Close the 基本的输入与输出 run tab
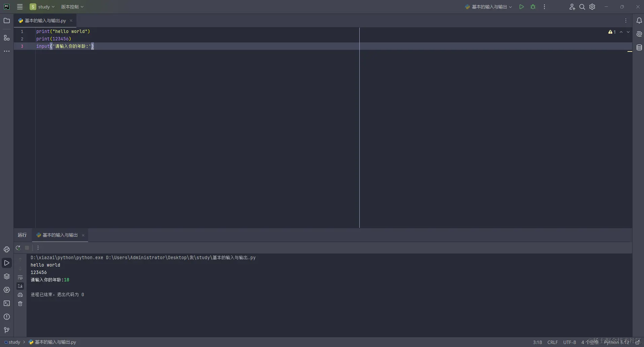644x347 pixels. coord(83,235)
